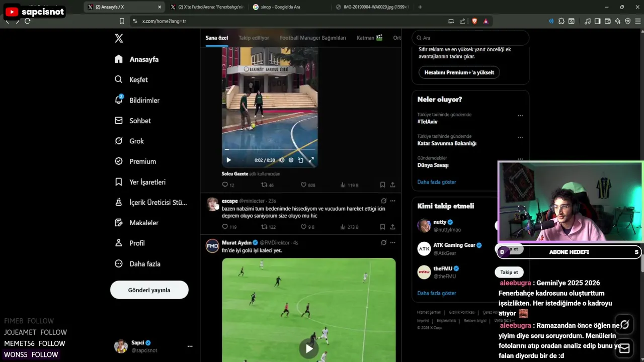Mute the Solcu Gazete video volume
The width and height of the screenshot is (644, 362).
(281, 160)
